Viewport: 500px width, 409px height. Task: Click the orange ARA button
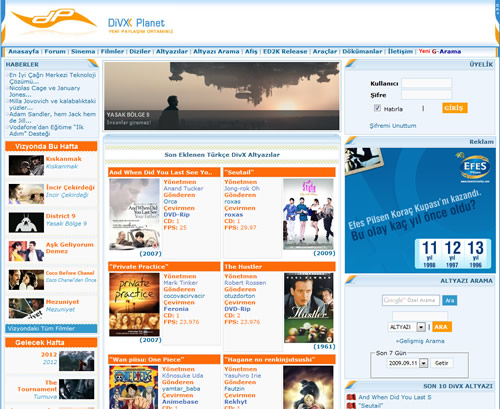pyautogui.click(x=442, y=327)
